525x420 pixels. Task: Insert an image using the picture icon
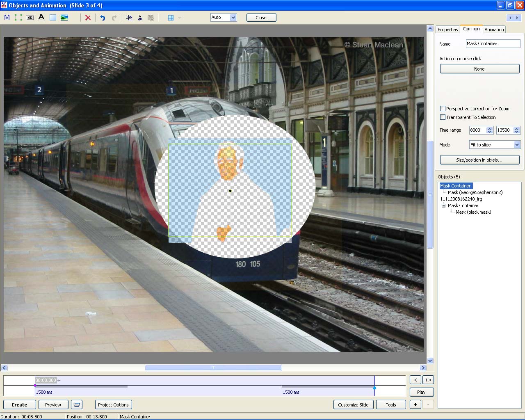pos(64,18)
